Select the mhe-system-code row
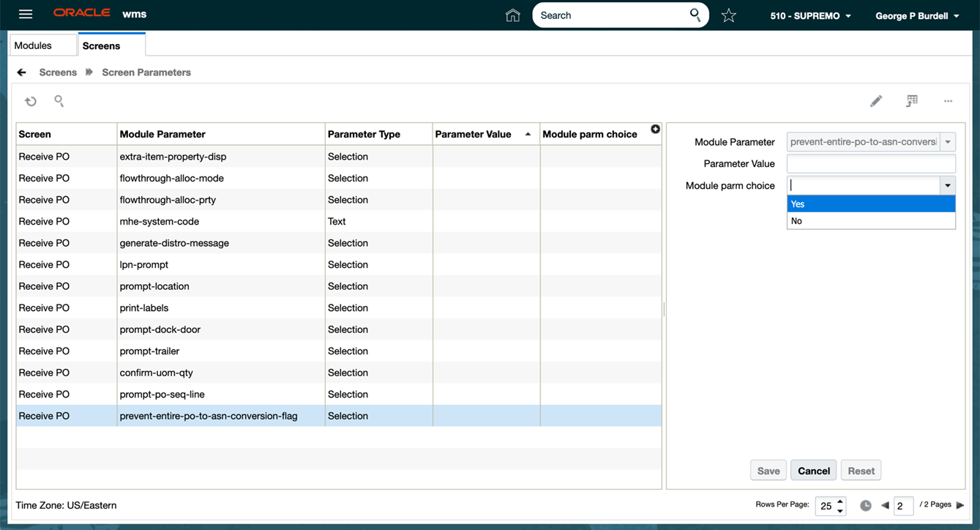 [339, 221]
